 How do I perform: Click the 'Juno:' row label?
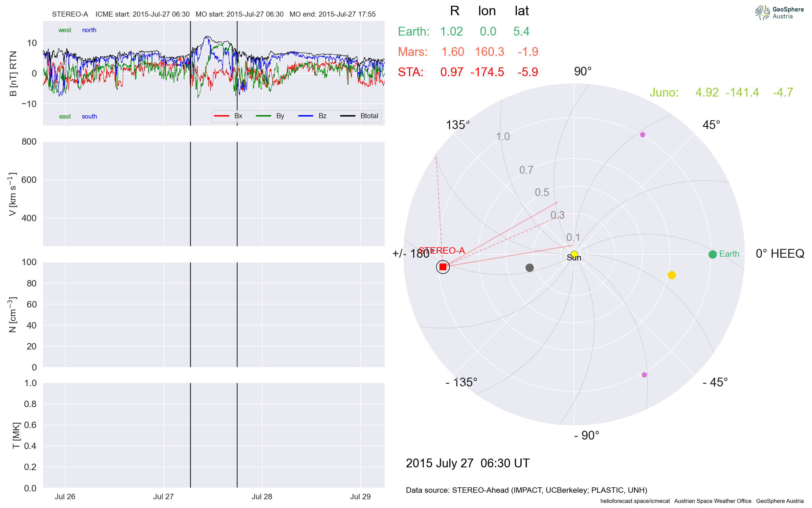[x=664, y=92]
